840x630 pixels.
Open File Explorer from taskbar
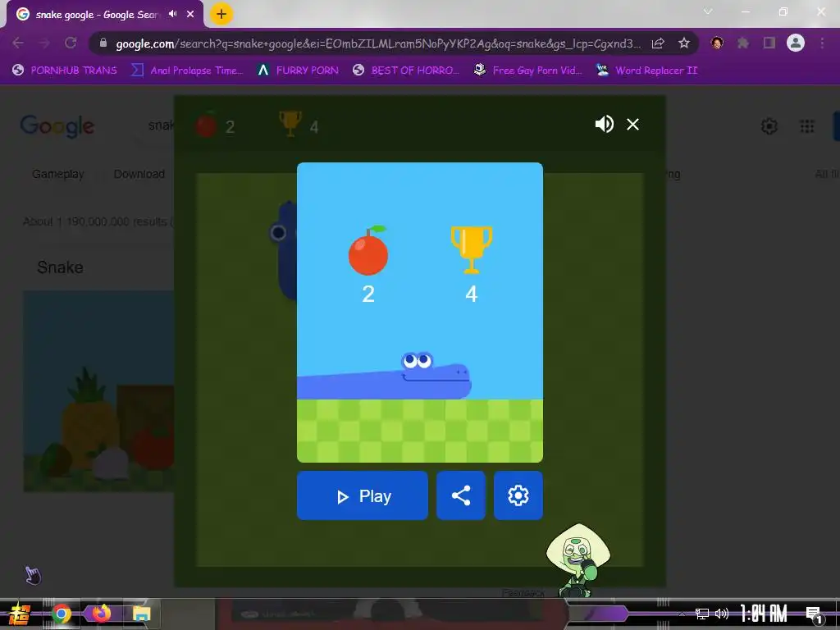tap(141, 614)
